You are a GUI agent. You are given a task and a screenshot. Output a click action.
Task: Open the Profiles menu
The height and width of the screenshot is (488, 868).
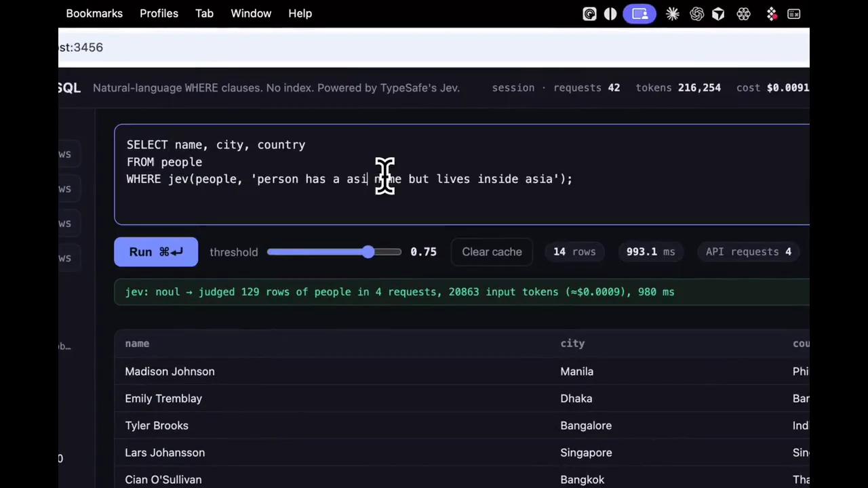[x=159, y=14]
